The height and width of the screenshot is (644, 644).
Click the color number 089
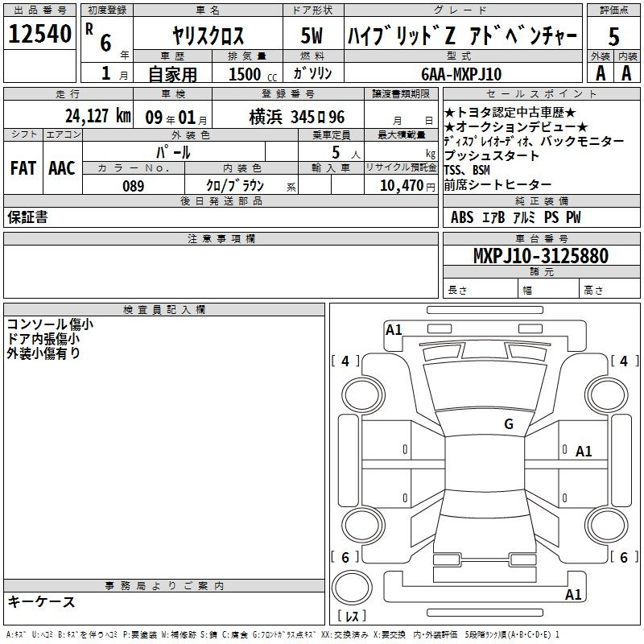tap(134, 186)
